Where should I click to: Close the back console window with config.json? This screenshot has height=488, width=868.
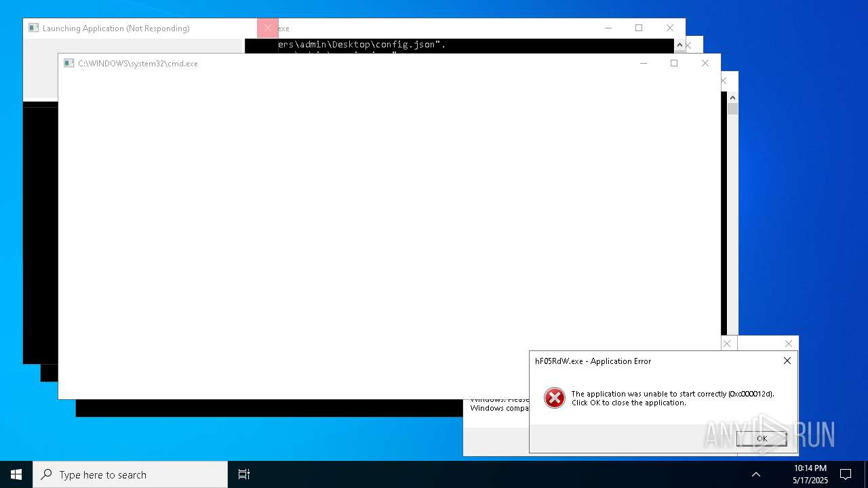pos(670,28)
